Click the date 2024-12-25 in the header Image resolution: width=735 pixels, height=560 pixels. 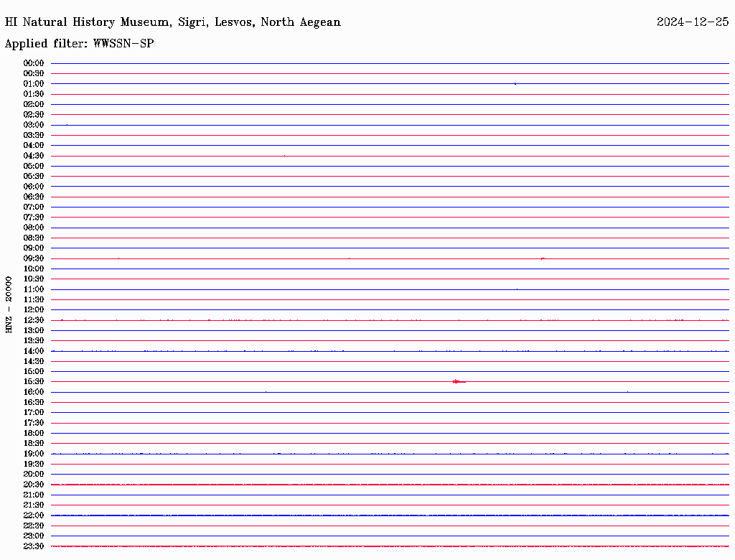692,22
